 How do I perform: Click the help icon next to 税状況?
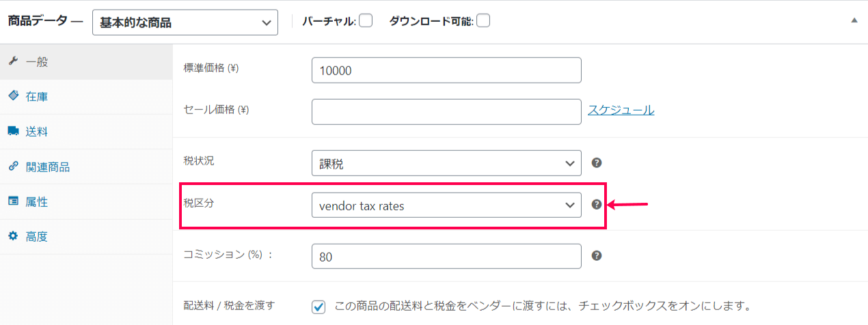point(597,163)
